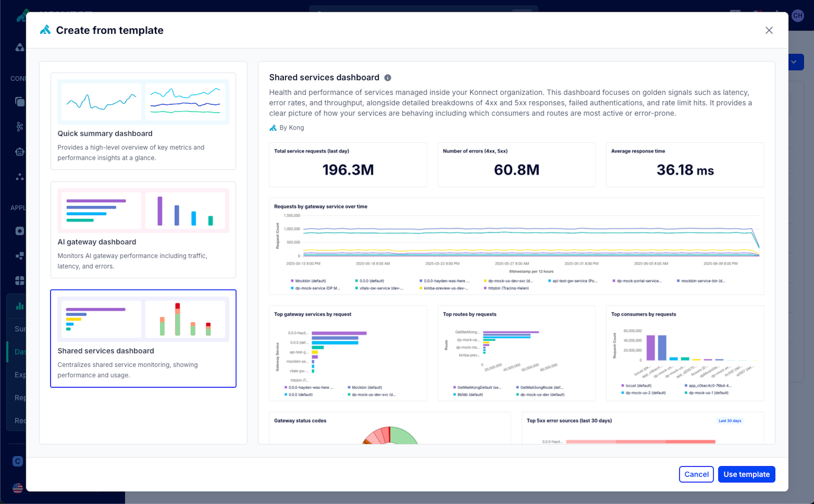Image resolution: width=814 pixels, height=504 pixels.
Task: Click the Kong logo in dialog header
Action: [x=45, y=30]
